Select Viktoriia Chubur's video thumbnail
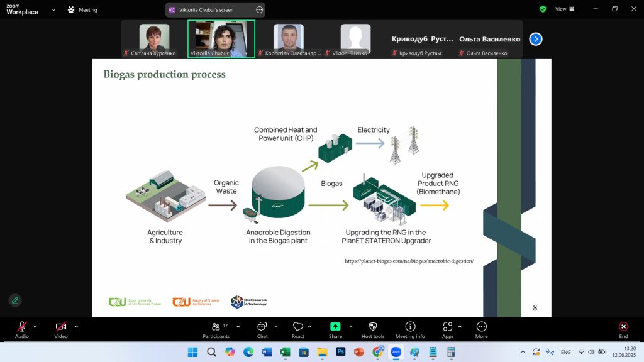 [x=221, y=38]
